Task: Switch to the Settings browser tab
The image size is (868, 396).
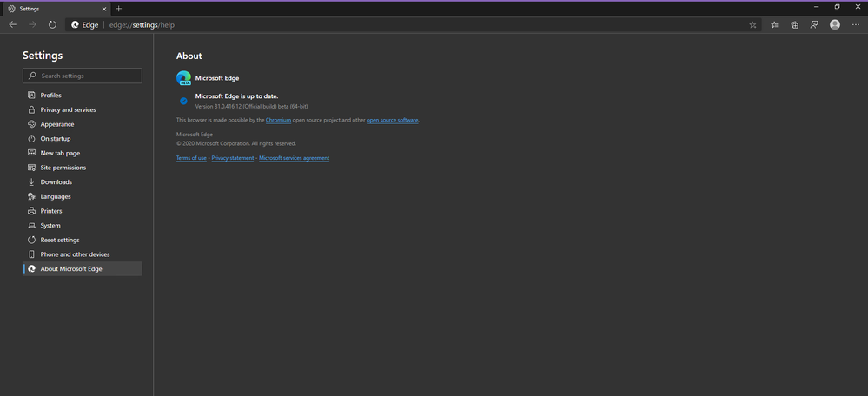Action: [56, 9]
